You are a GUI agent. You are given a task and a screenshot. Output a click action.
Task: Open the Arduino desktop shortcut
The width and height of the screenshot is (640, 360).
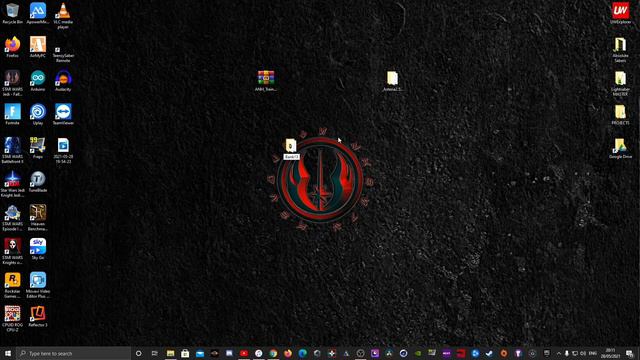(x=38, y=80)
